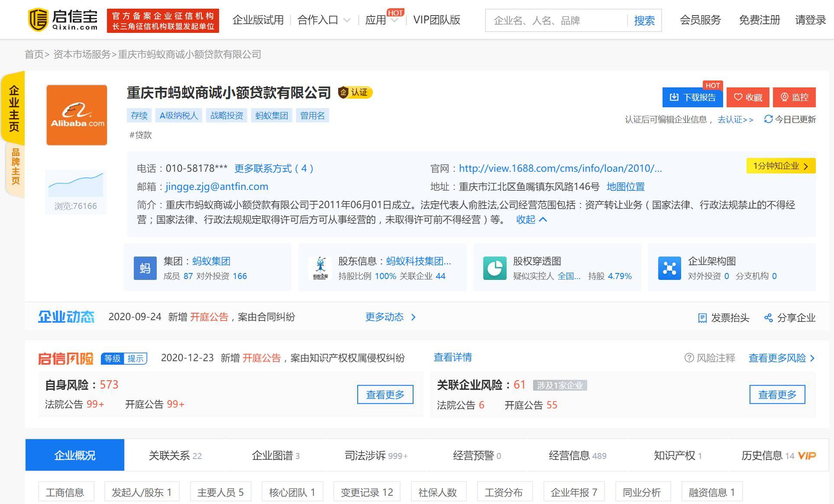Go to 首页 breadcrumb
Screen dimensions: 834x504
pyautogui.click(x=34, y=54)
